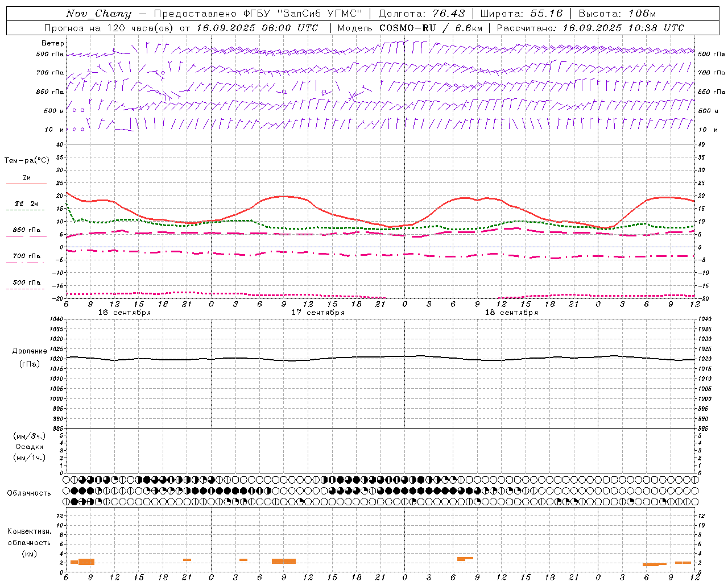Click 'Предоставлено ФГБУ "ЗапСиб УГМС"' text
This screenshot has width=728, height=582.
tap(258, 14)
